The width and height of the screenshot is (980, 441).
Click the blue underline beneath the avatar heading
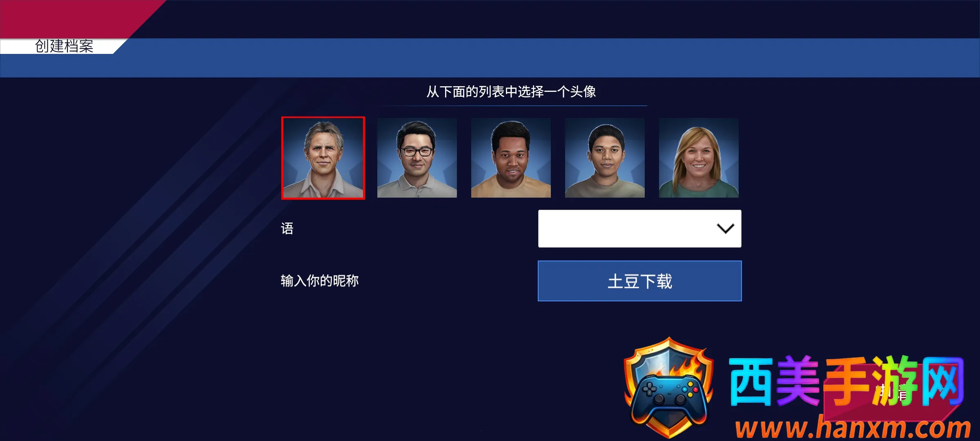(x=512, y=106)
